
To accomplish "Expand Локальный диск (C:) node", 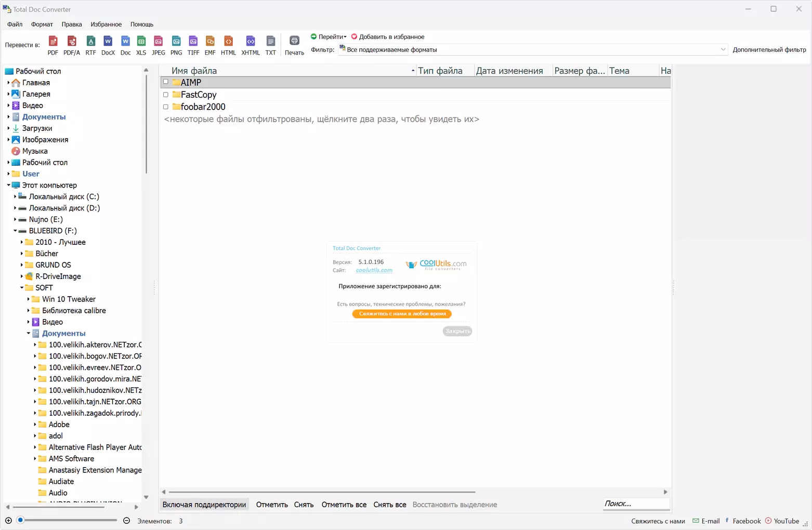I will pos(15,196).
